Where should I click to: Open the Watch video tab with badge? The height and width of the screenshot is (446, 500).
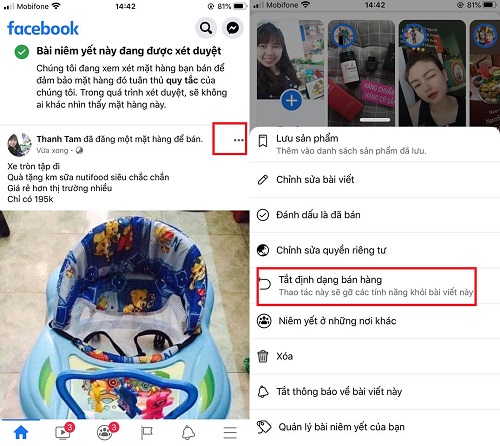[x=64, y=431]
